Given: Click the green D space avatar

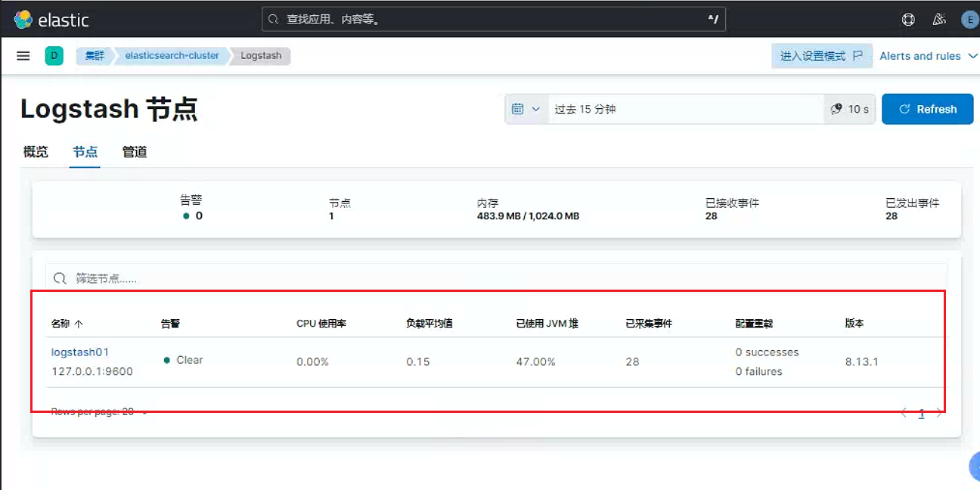Looking at the screenshot, I should pos(54,56).
